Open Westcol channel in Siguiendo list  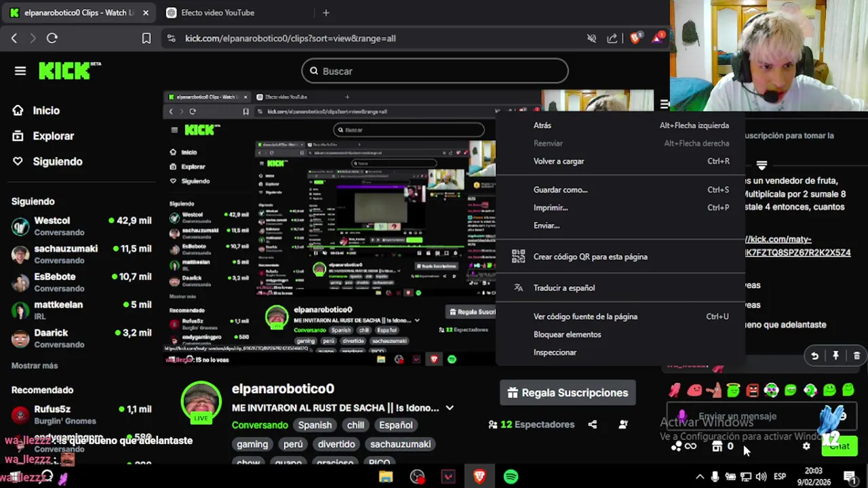coord(81,226)
